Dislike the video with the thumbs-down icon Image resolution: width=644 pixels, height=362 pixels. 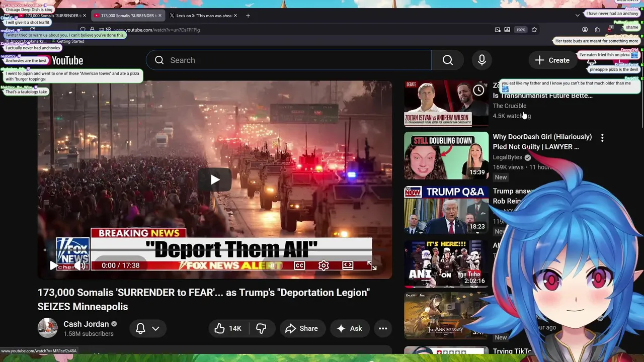(261, 328)
